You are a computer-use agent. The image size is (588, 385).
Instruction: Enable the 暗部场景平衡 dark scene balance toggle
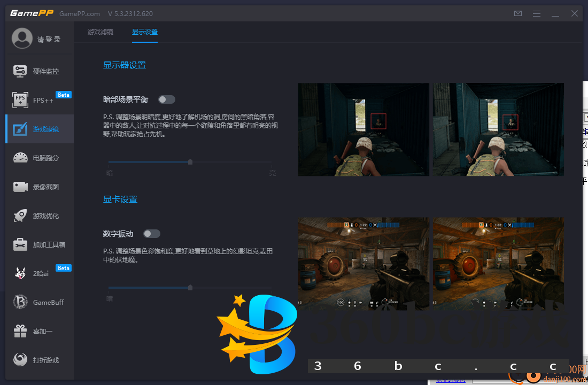[x=166, y=99]
